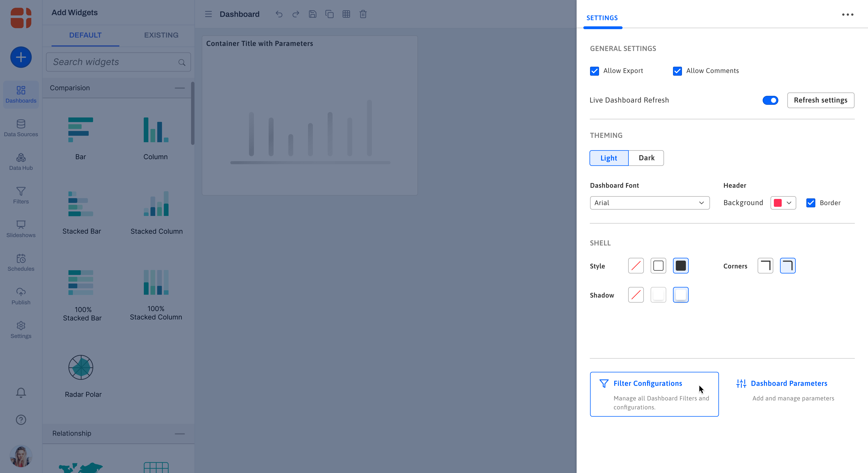The image size is (868, 473).
Task: Open the header Background color dropdown
Action: point(783,203)
